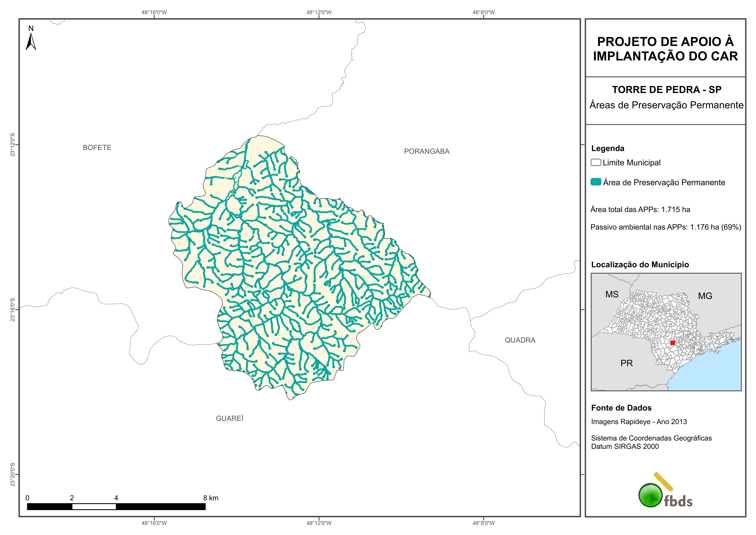Click the red municipality marker in locator map

click(x=673, y=343)
